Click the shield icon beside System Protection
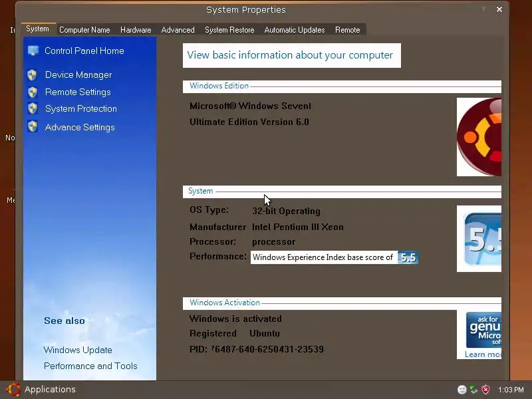Screen dimensions: 532x399 tap(33, 108)
